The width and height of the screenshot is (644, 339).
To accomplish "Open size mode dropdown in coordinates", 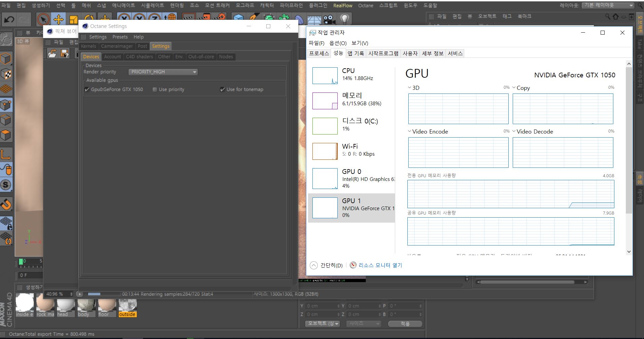I will tap(364, 324).
